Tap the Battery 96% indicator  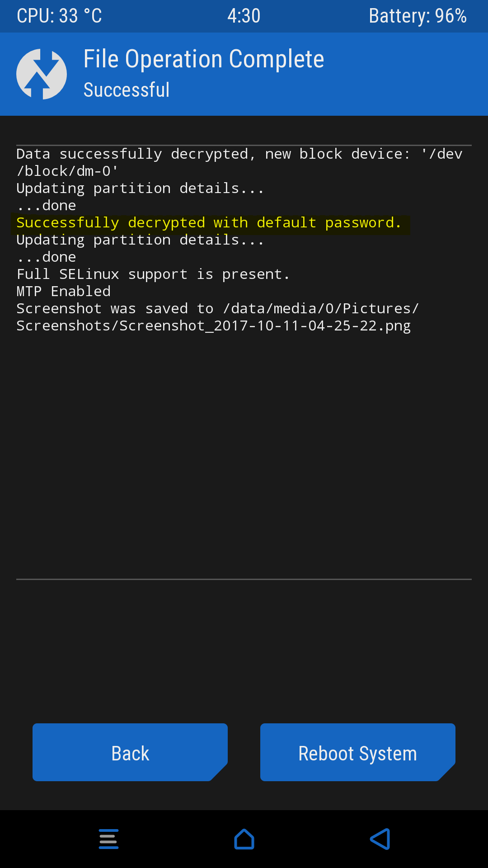click(418, 16)
